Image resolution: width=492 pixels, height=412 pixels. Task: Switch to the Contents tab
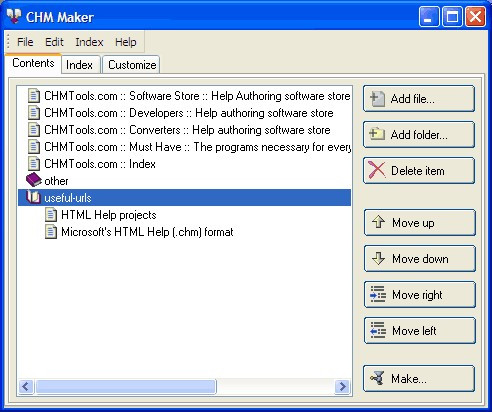(x=33, y=63)
